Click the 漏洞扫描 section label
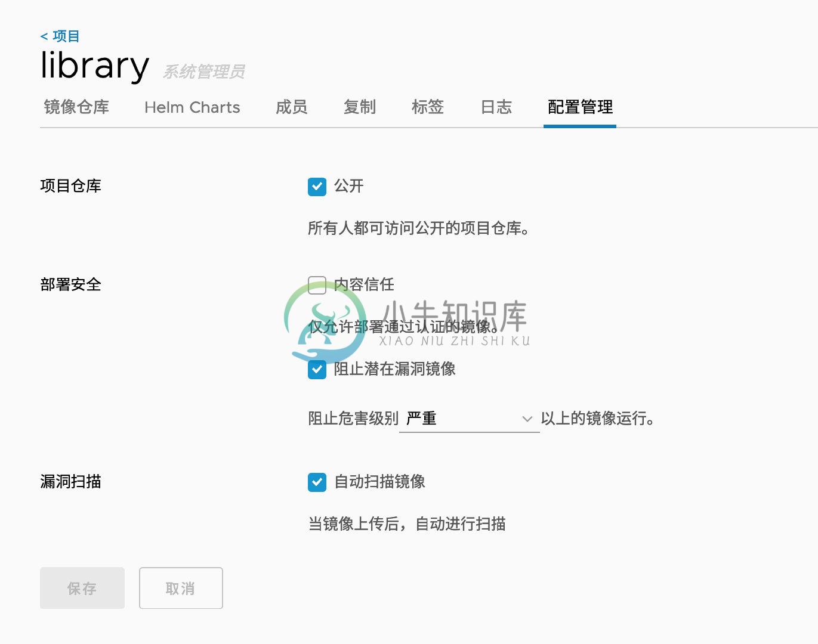 (70, 481)
